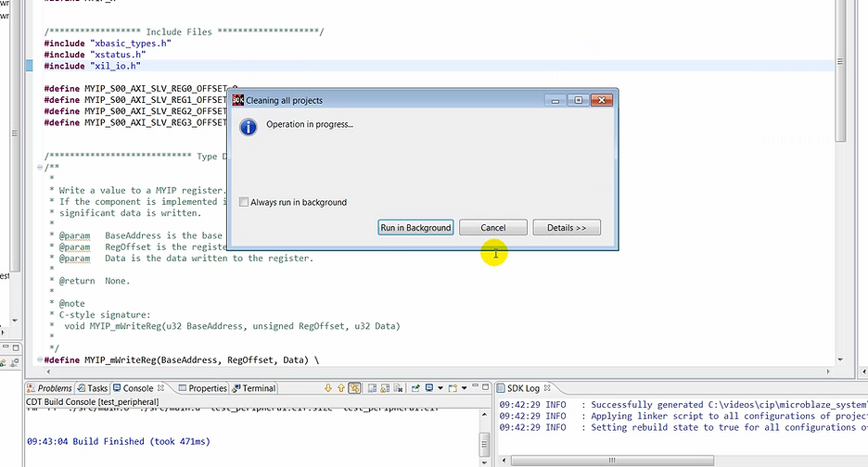
Task: Show next error with console down arrow
Action: (328, 388)
